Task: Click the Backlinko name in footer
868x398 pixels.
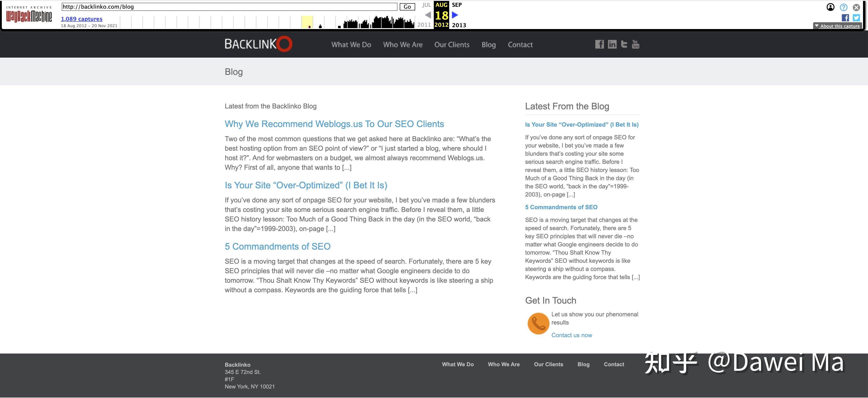Action: coord(238,365)
